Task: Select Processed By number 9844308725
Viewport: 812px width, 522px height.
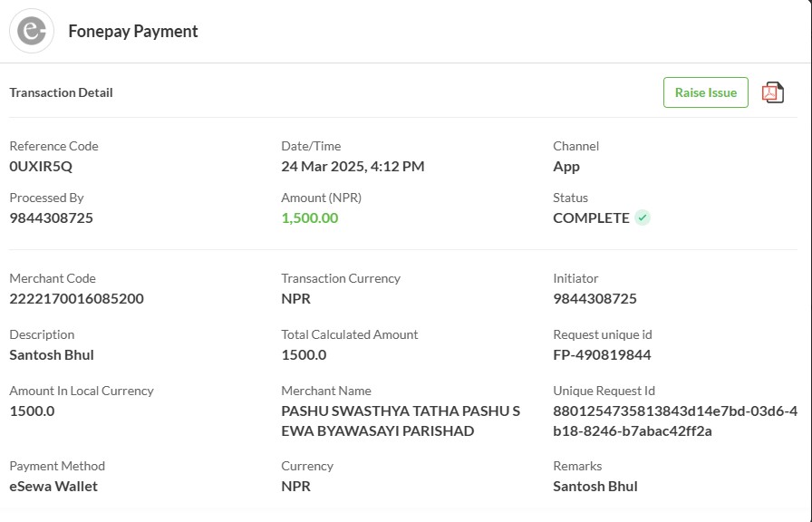Action: [x=52, y=218]
